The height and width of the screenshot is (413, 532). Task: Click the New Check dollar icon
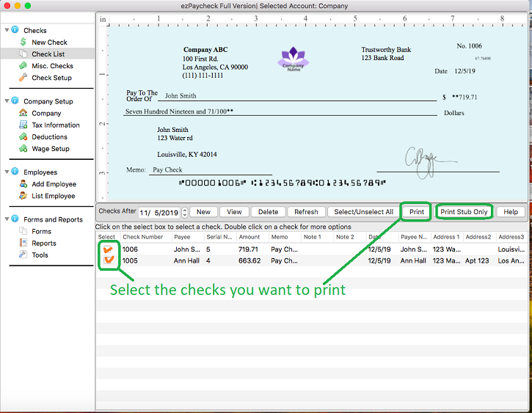[23, 43]
